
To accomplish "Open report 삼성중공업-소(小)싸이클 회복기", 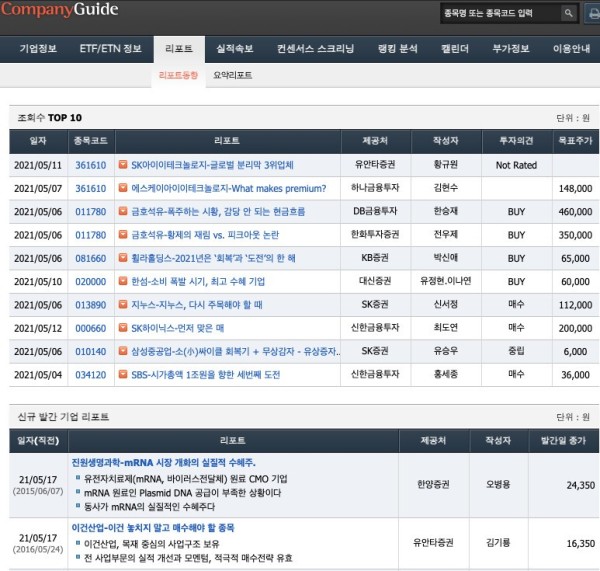I will [236, 352].
